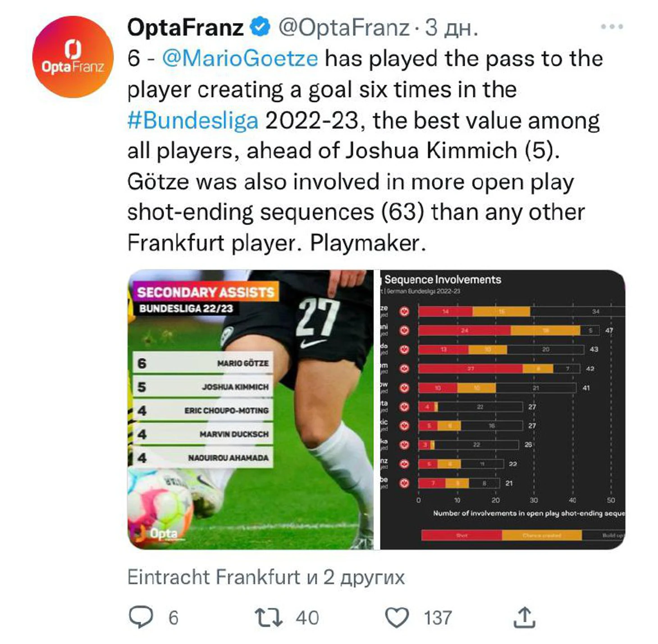Click the red Shot legend swatch in the chart
Viewport: 658px width, 644px height.
(x=462, y=535)
